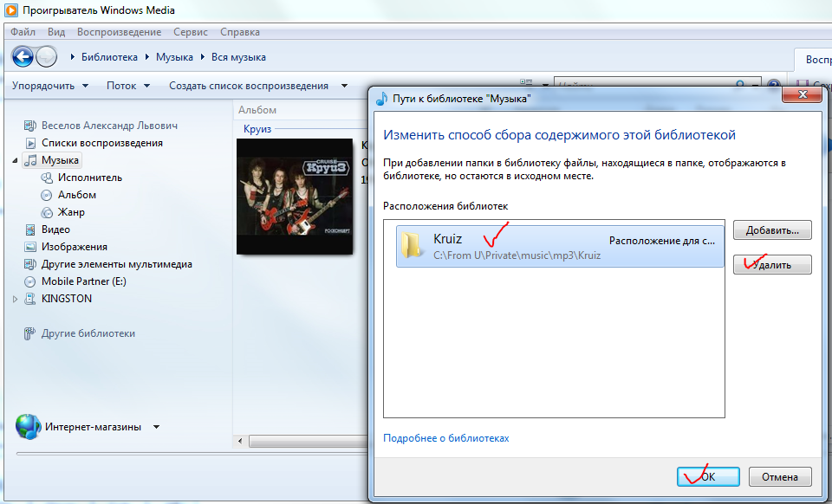Expand the KINGSTON tree node
832x504 pixels.
pos(15,299)
